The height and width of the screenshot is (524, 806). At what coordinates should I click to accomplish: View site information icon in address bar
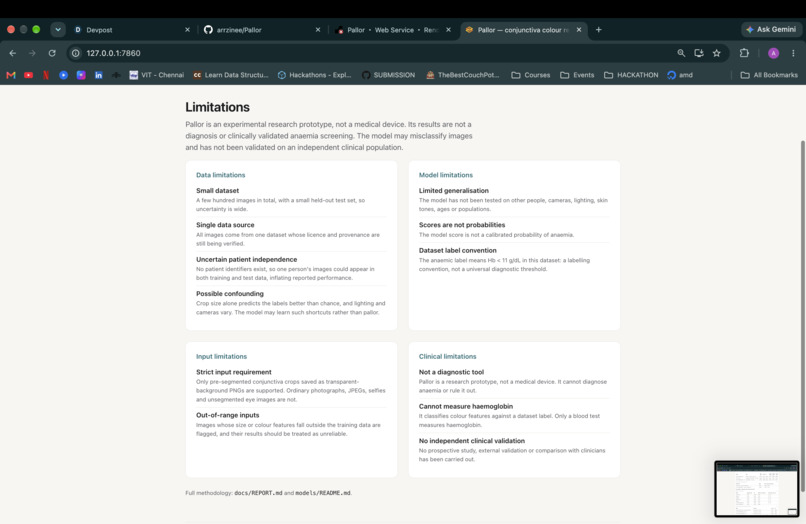76,53
